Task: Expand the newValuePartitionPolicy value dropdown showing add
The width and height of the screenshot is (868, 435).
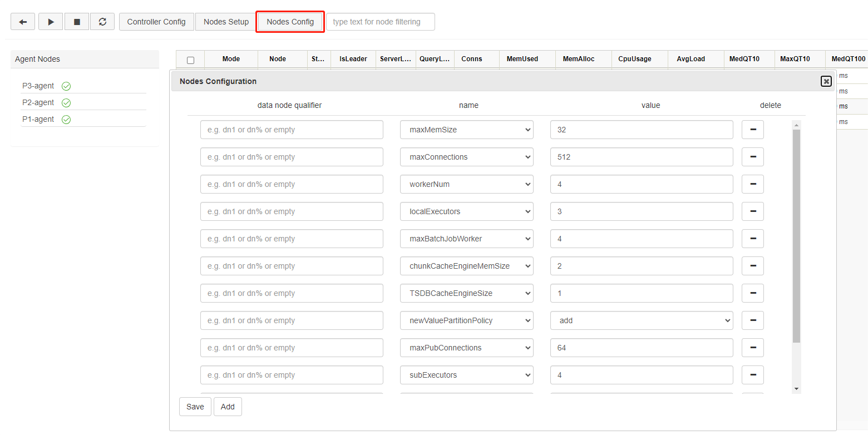Action: click(x=642, y=320)
